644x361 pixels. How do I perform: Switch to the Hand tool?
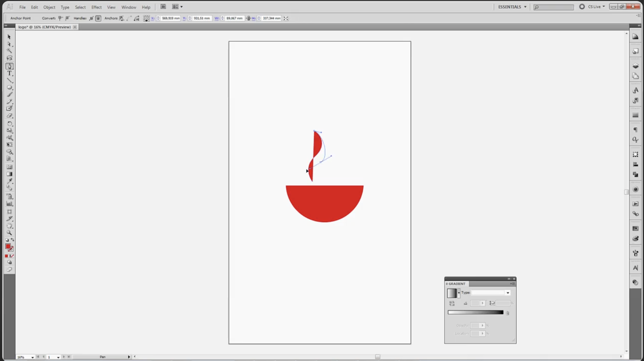click(x=10, y=226)
